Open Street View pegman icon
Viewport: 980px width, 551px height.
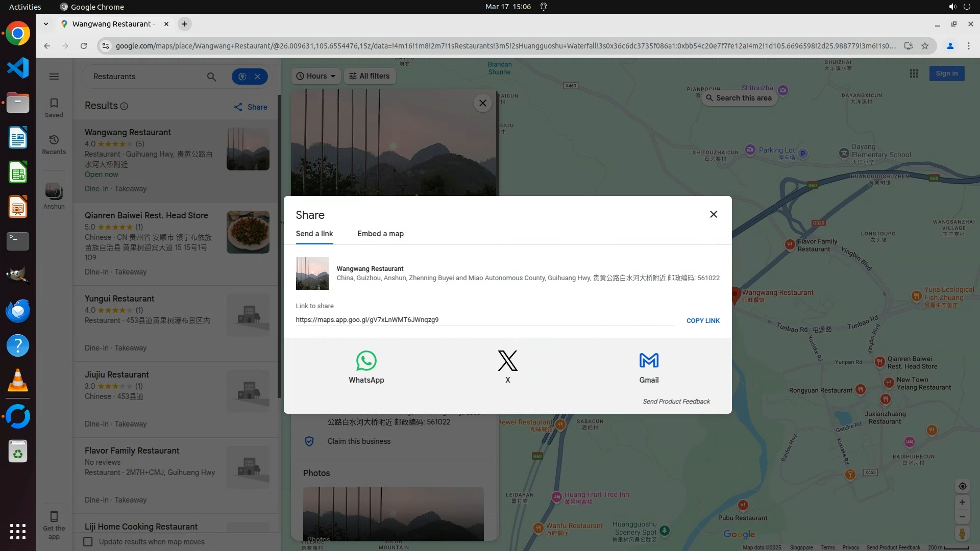(x=962, y=534)
